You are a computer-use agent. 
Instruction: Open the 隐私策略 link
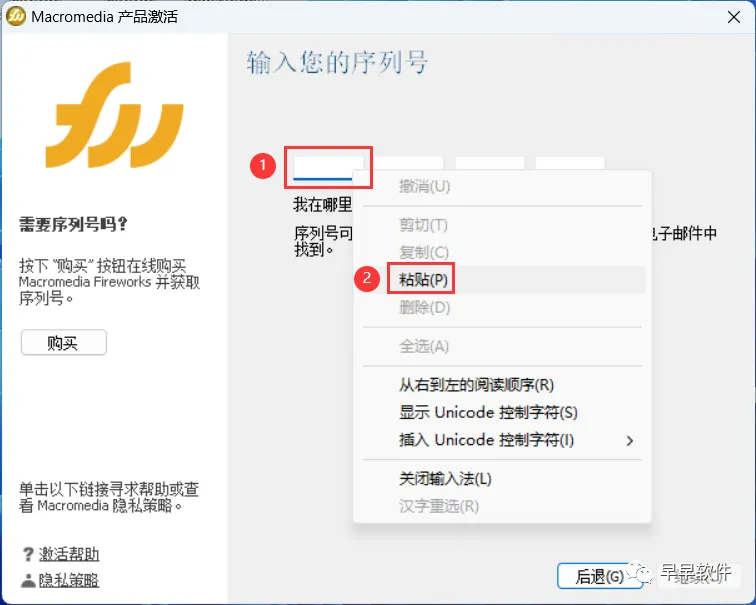pyautogui.click(x=69, y=580)
